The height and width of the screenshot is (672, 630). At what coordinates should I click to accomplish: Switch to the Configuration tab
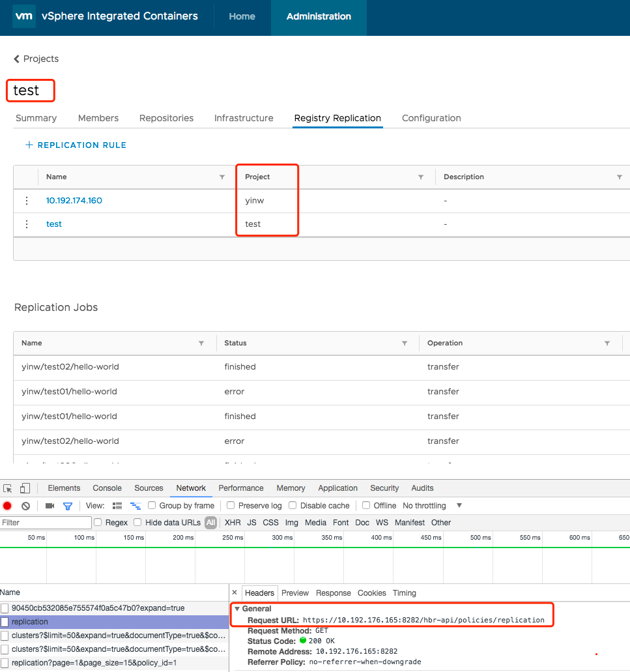coord(431,118)
